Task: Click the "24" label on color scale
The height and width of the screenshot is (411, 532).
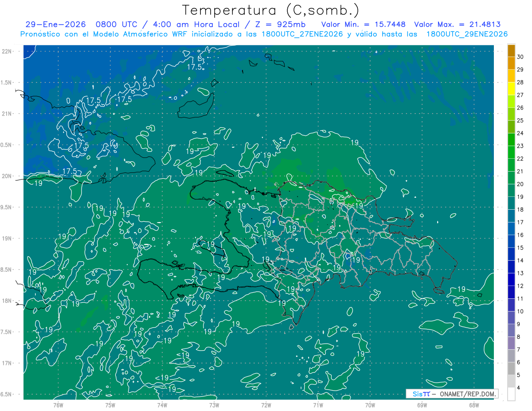Action: (x=520, y=133)
